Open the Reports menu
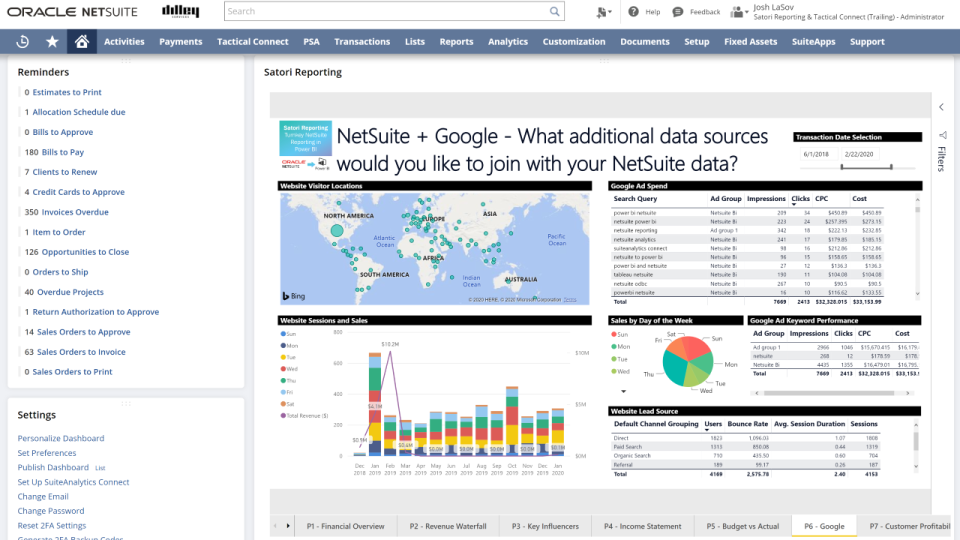The width and height of the screenshot is (960, 540). click(456, 42)
